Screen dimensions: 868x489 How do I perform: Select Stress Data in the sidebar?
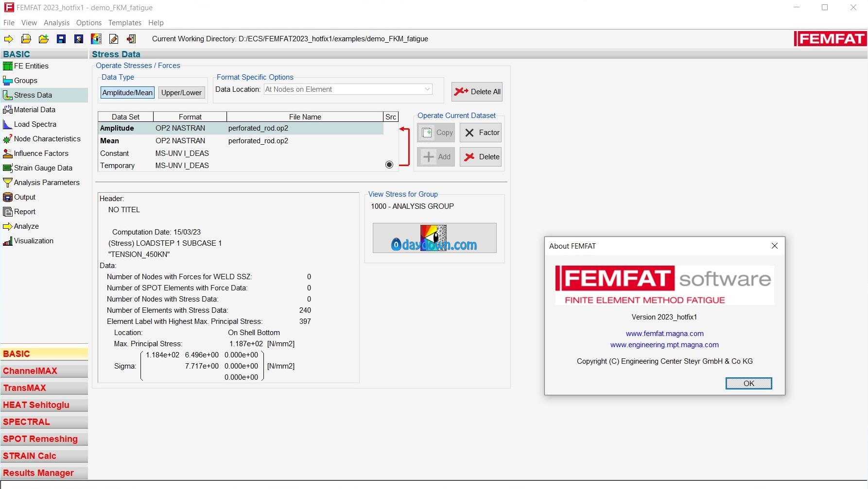pyautogui.click(x=44, y=95)
